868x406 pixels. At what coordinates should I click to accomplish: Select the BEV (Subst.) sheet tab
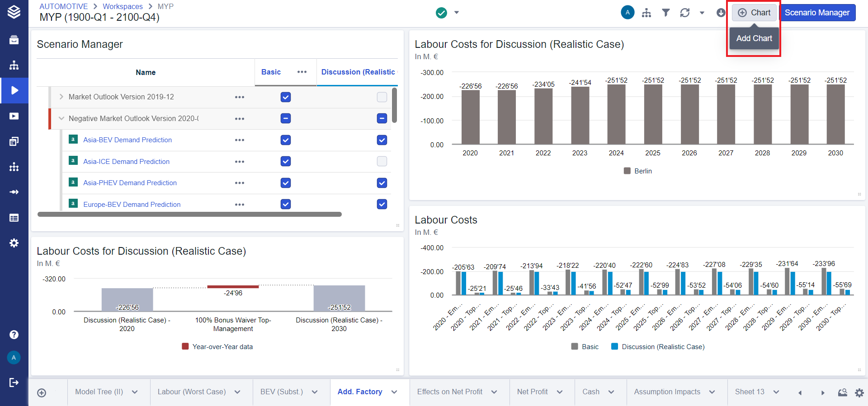coord(282,392)
